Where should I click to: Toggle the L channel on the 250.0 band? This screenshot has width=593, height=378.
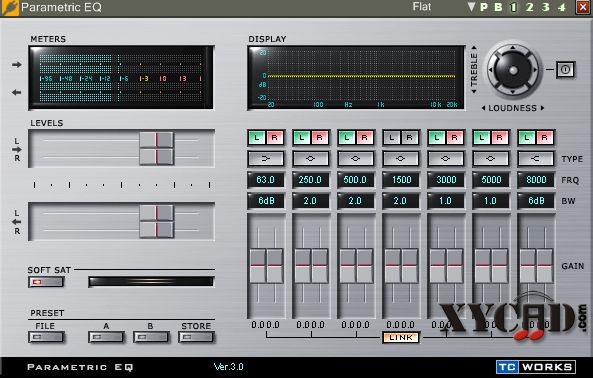[302, 138]
